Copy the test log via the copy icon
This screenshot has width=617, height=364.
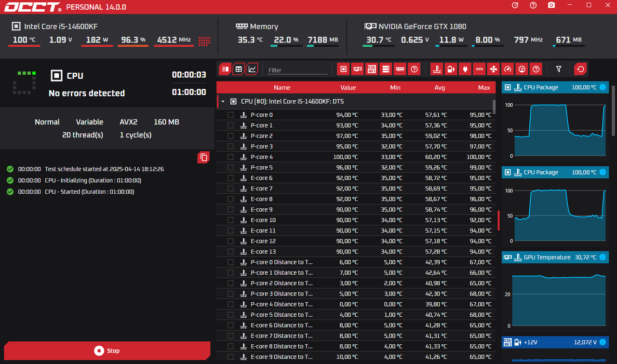(203, 157)
